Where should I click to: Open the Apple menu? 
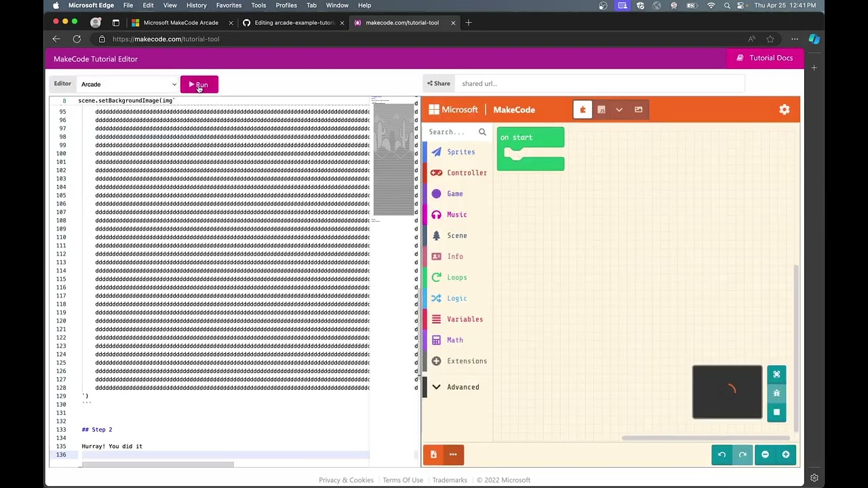[x=56, y=5]
